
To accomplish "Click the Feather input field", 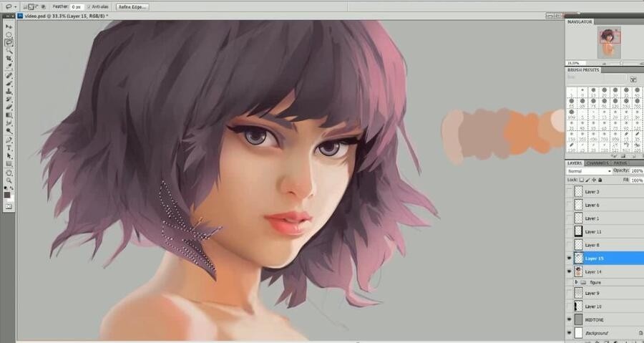I will pyautogui.click(x=77, y=6).
